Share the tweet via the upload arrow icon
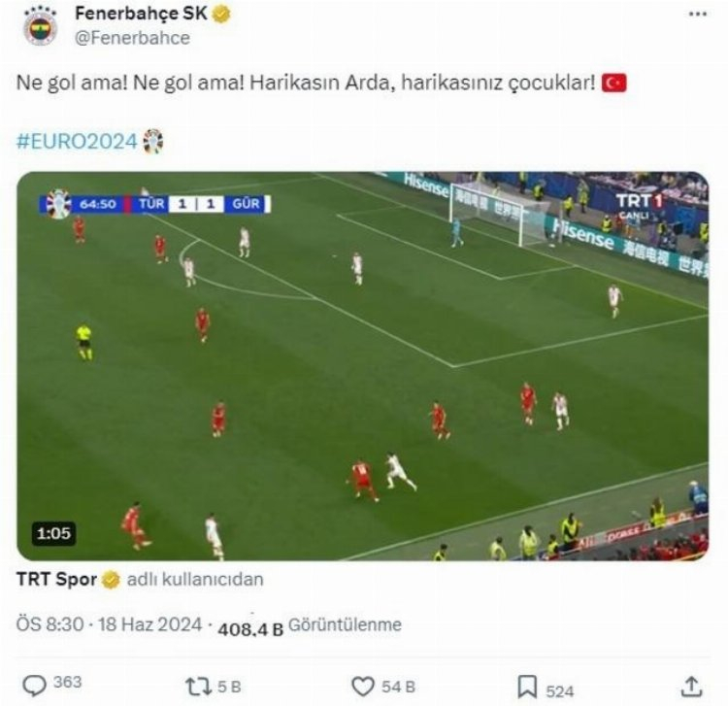The image size is (728, 706). pyautogui.click(x=691, y=687)
